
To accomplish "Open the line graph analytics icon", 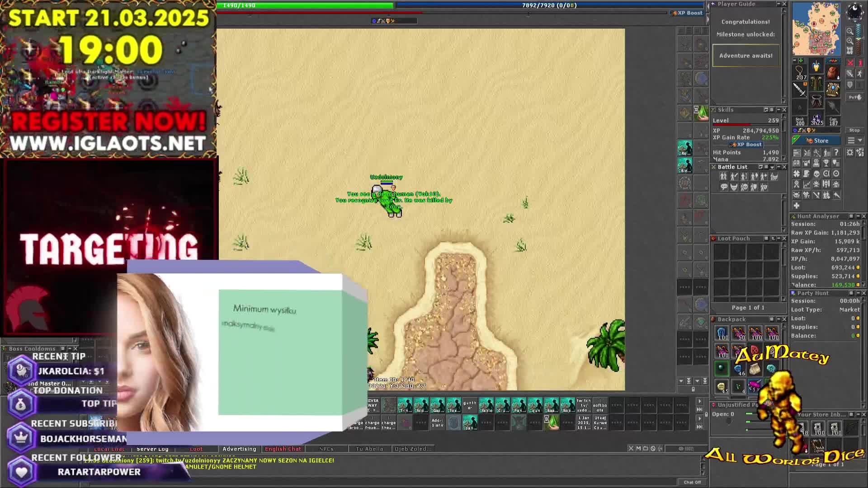I will coord(807,184).
